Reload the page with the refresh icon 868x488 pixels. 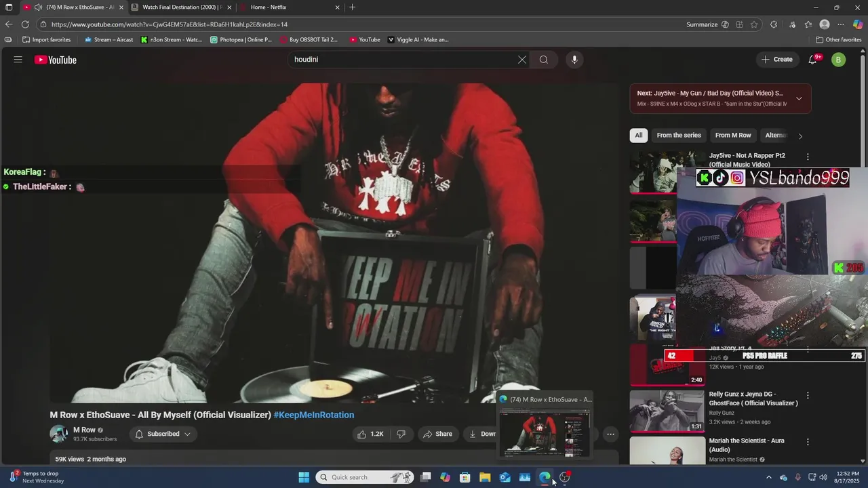tap(26, 24)
